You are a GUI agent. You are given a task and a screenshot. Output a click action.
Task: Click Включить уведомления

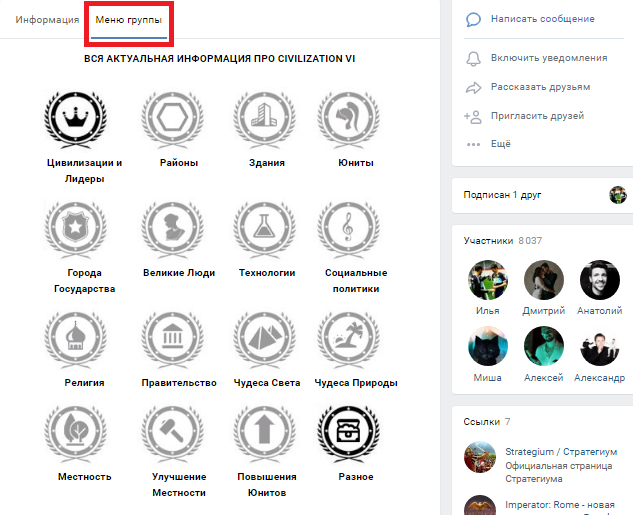tap(549, 58)
